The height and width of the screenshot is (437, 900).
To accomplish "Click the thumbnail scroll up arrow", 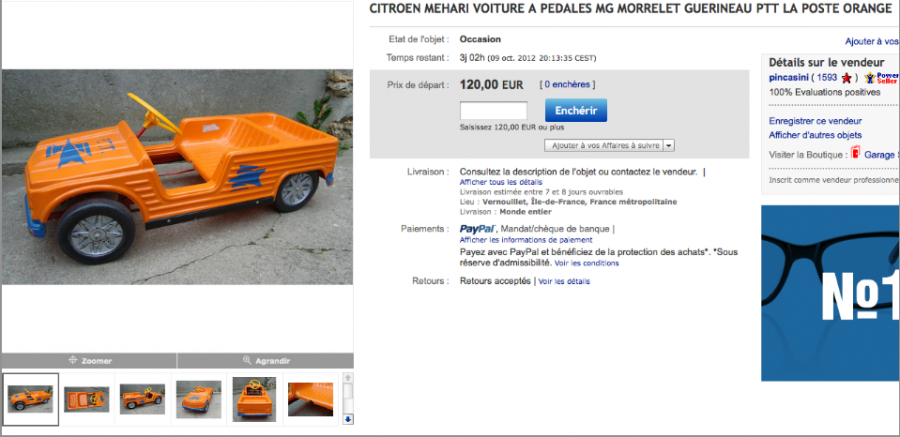I will point(348,378).
